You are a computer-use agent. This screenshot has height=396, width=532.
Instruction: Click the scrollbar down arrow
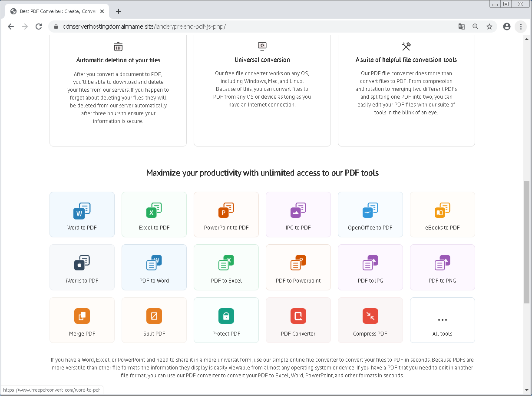(x=527, y=390)
